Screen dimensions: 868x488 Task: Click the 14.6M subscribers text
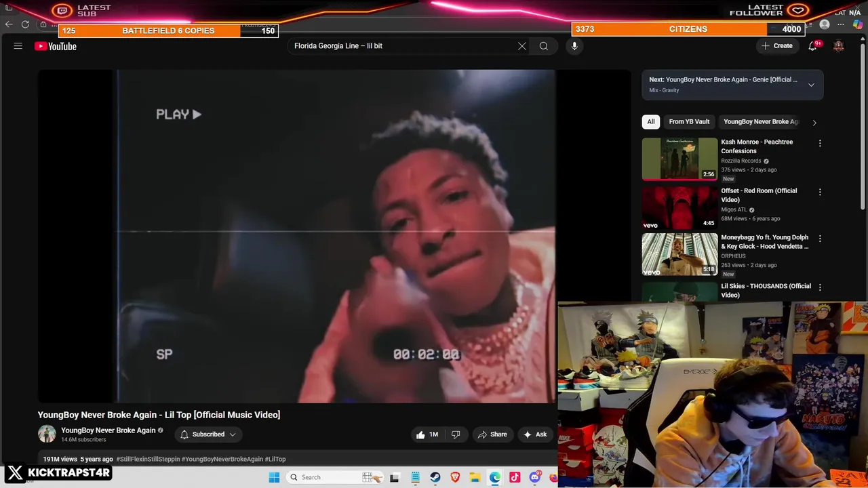(x=83, y=440)
